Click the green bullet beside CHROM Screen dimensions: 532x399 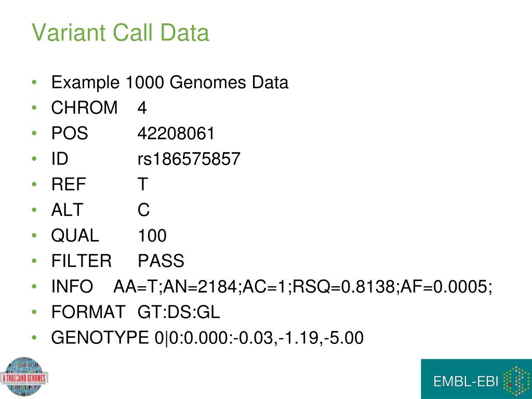pos(34,108)
